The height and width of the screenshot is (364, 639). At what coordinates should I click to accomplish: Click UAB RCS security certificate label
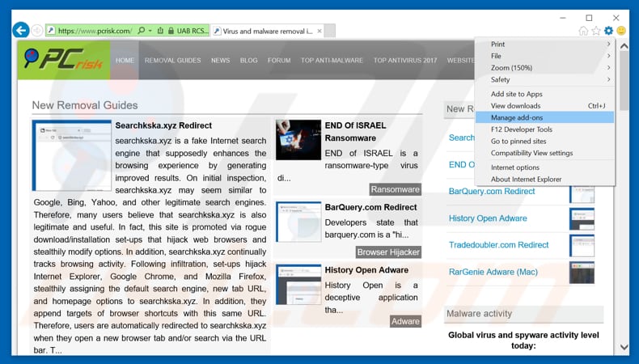(193, 31)
